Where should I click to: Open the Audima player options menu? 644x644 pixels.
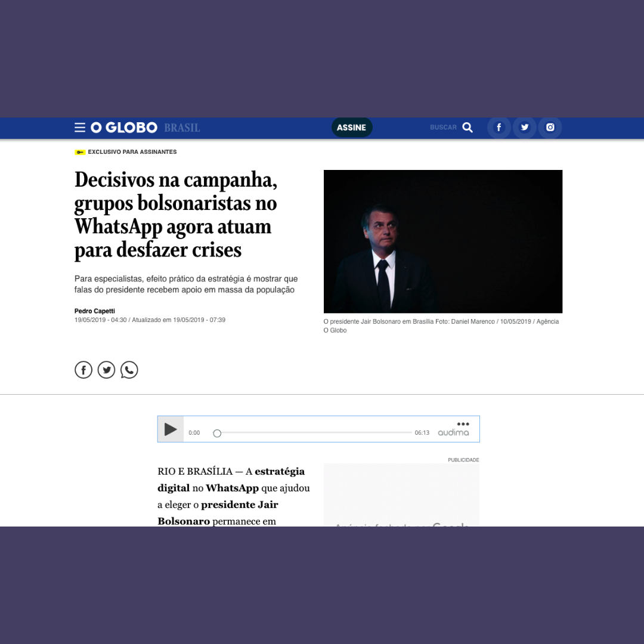click(463, 424)
